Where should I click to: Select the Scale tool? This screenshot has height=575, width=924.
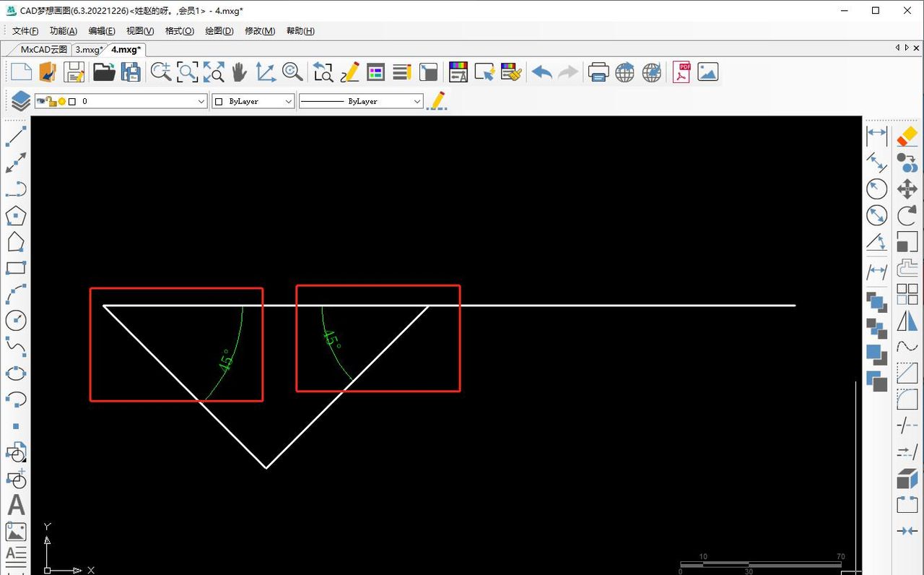point(907,242)
